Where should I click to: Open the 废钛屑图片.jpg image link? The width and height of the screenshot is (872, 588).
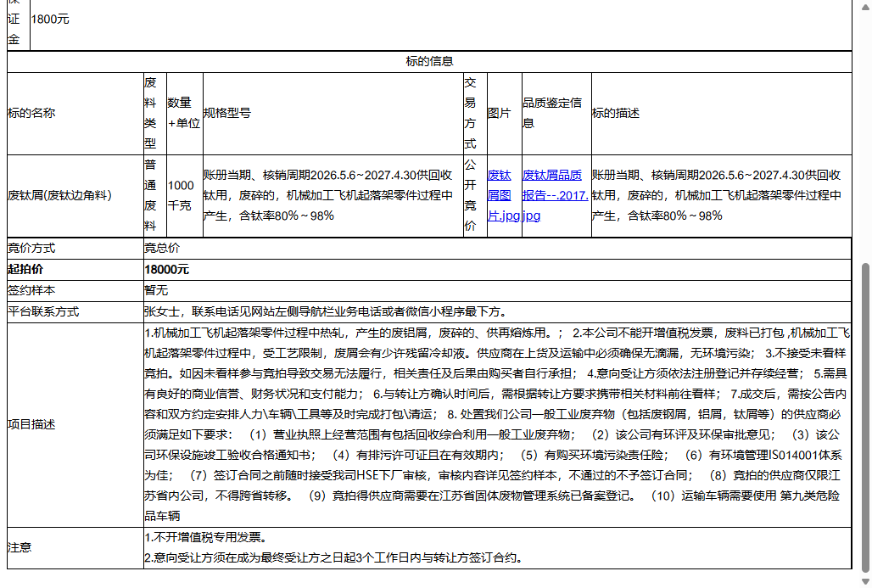coord(503,195)
